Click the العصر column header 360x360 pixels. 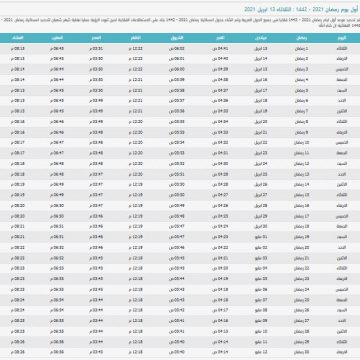[x=96, y=38]
